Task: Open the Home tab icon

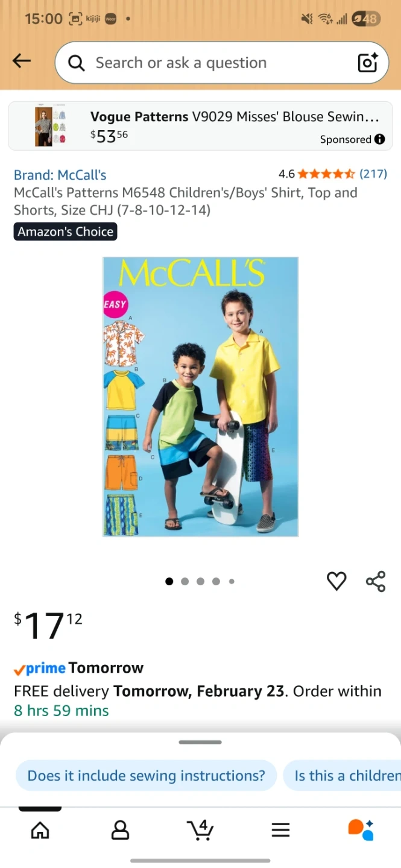Action: (x=40, y=830)
